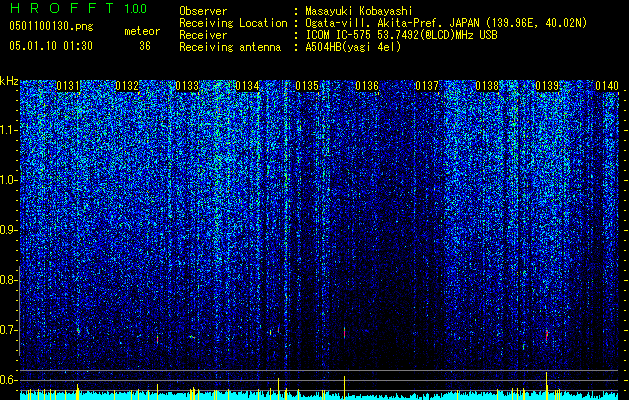Click the date stamp 05.01.10 01:30
629x400 pixels.
click(51, 46)
